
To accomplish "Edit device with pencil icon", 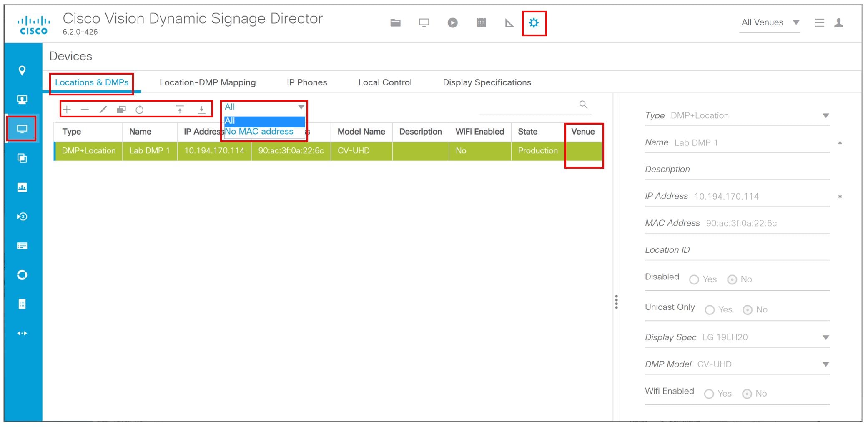I will coord(103,110).
